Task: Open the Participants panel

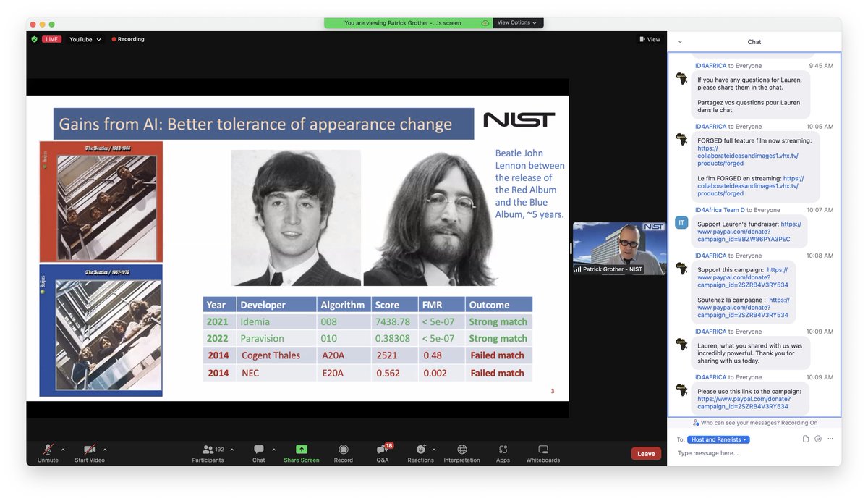Action: pyautogui.click(x=208, y=453)
